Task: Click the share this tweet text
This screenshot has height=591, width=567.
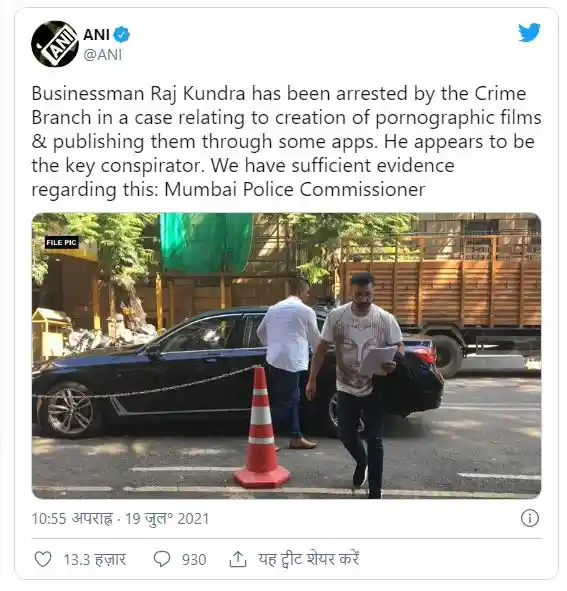Action: click(308, 559)
